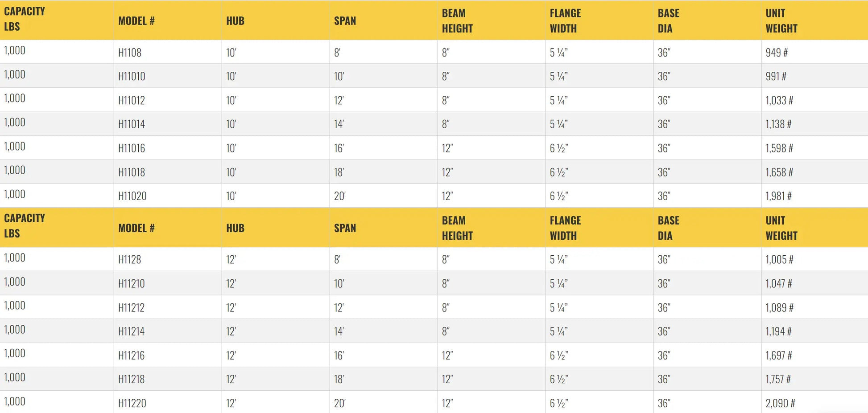Click the H11020 model number
This screenshot has width=868, height=413.
click(132, 196)
